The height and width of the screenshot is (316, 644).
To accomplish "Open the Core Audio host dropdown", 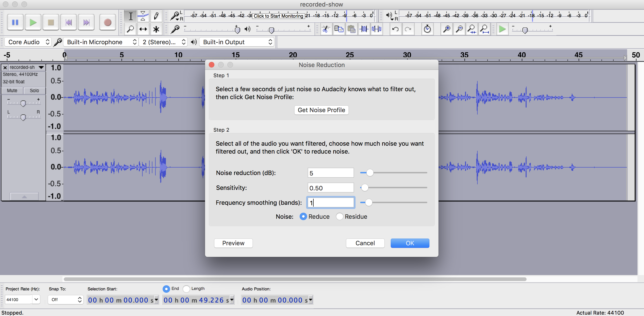I will [x=28, y=42].
